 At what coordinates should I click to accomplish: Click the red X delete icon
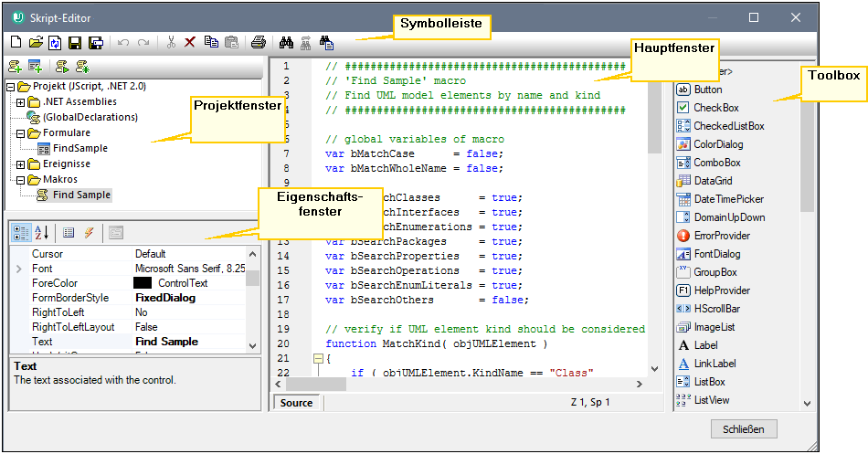tap(190, 42)
